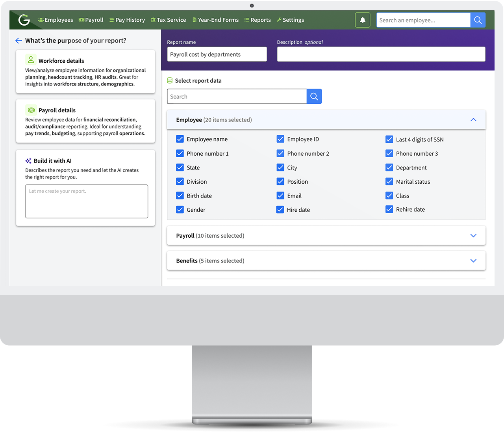Image resolution: width=504 pixels, height=432 pixels.
Task: Uncheck Employee name checkbox
Action: 180,139
